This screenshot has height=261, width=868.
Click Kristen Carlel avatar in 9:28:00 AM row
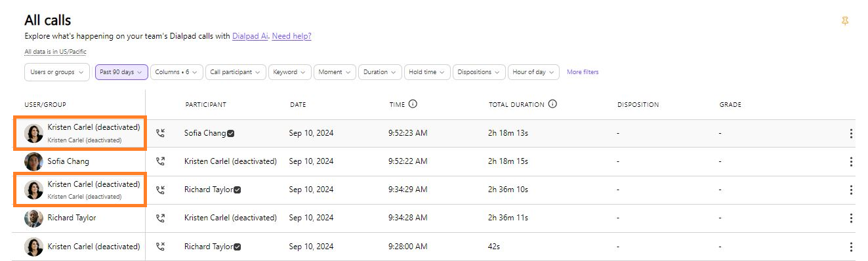(33, 247)
